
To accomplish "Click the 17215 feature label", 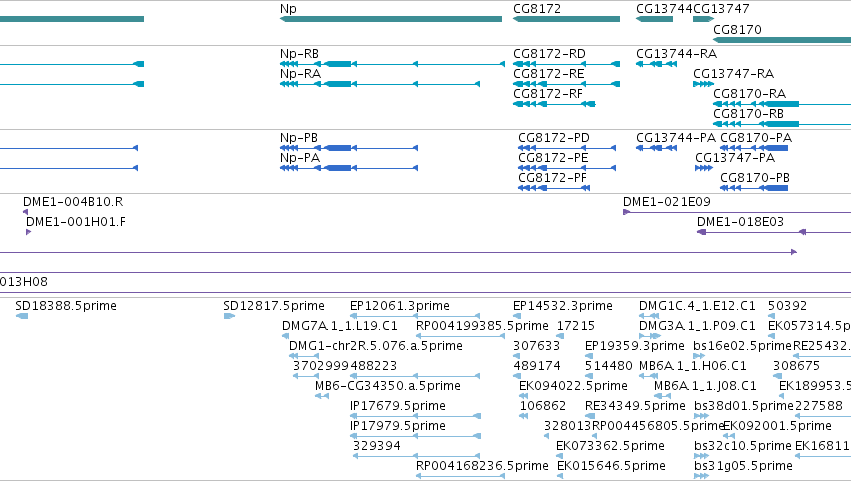I will (576, 326).
